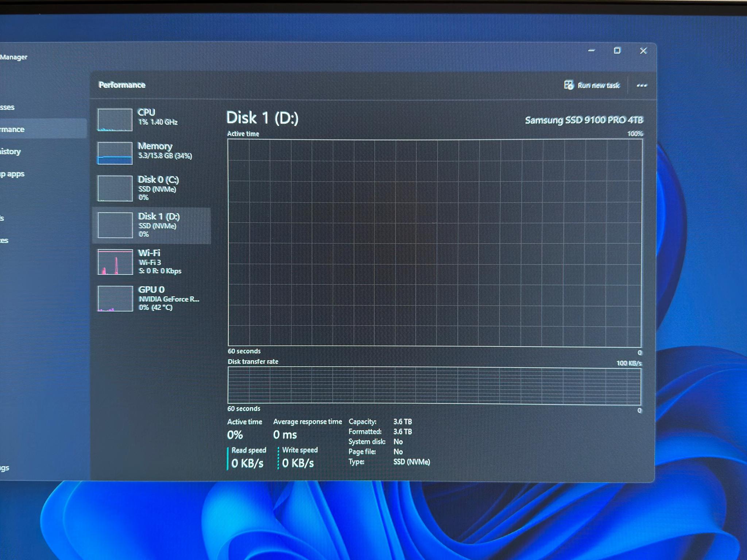The height and width of the screenshot is (560, 747).
Task: Open the Startup apps sidebar tab
Action: point(43,174)
